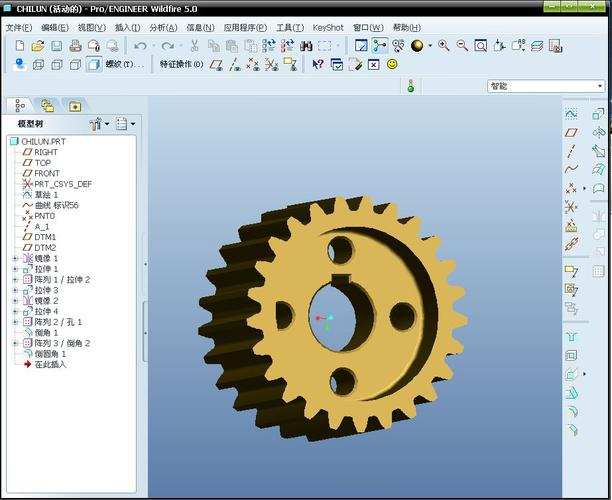Select the datum curve tool on right toolbar
The image size is (612, 500).
point(571,169)
